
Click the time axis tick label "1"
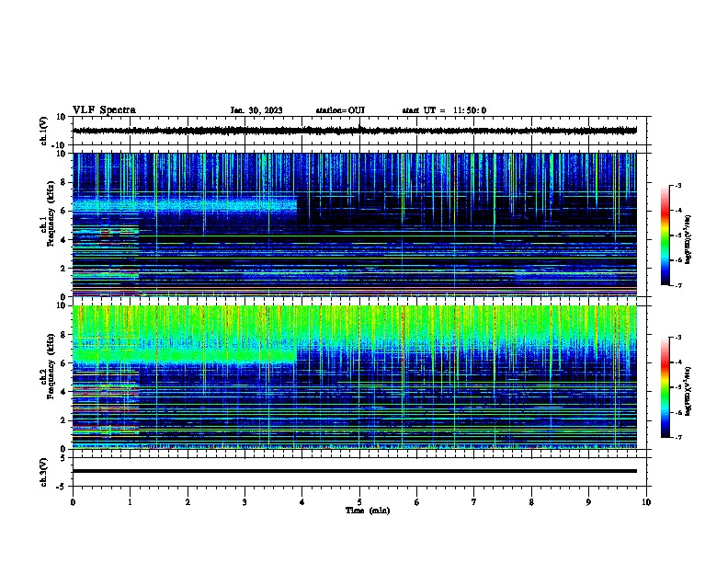point(130,502)
